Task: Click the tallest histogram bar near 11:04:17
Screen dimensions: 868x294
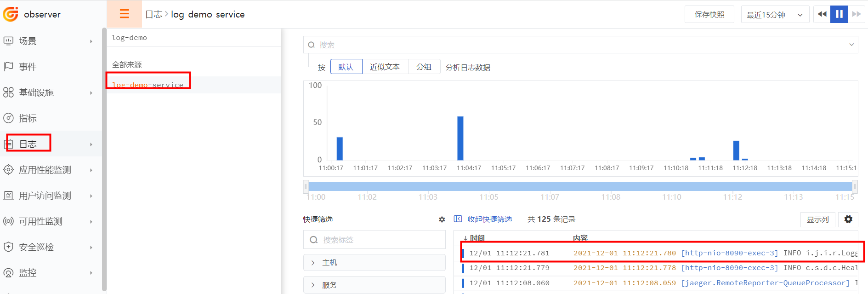Action: coord(460,138)
